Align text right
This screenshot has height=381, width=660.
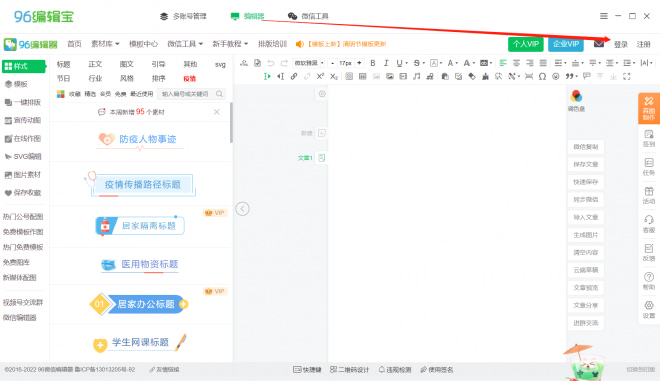tap(530, 63)
